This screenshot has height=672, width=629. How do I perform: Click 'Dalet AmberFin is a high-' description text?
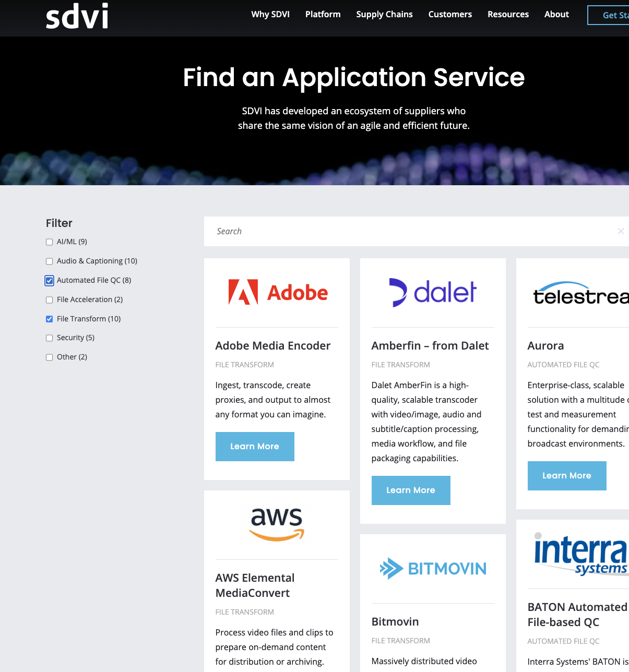[420, 385]
